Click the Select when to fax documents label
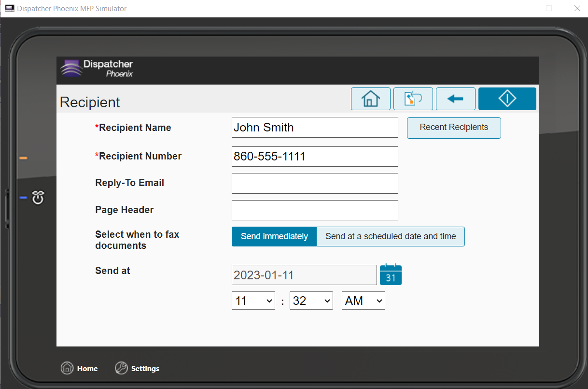Screen dimensions: 588x389 coord(137,240)
